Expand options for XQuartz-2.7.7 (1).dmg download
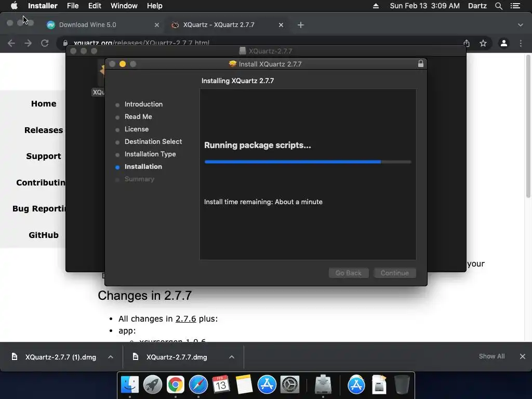 [110, 357]
